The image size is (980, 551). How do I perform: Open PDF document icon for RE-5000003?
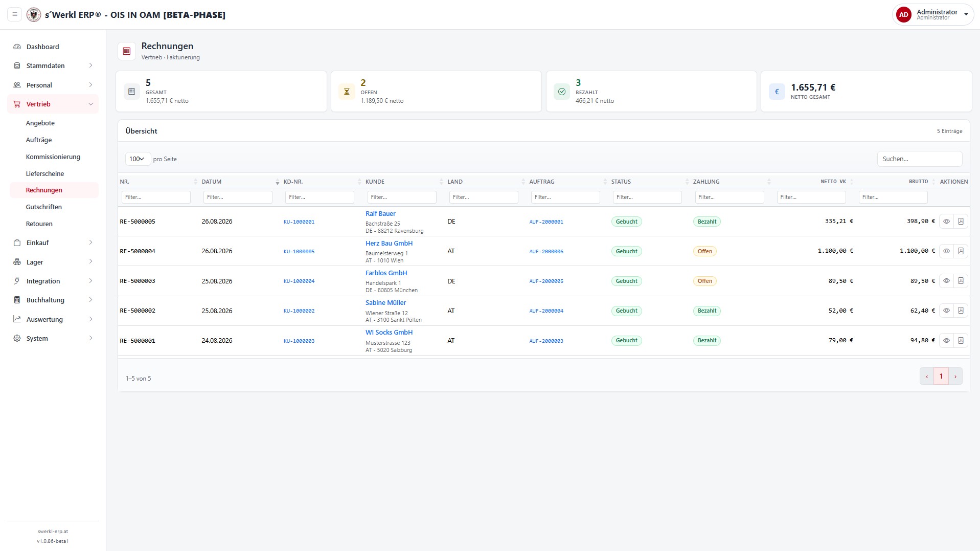[961, 281]
